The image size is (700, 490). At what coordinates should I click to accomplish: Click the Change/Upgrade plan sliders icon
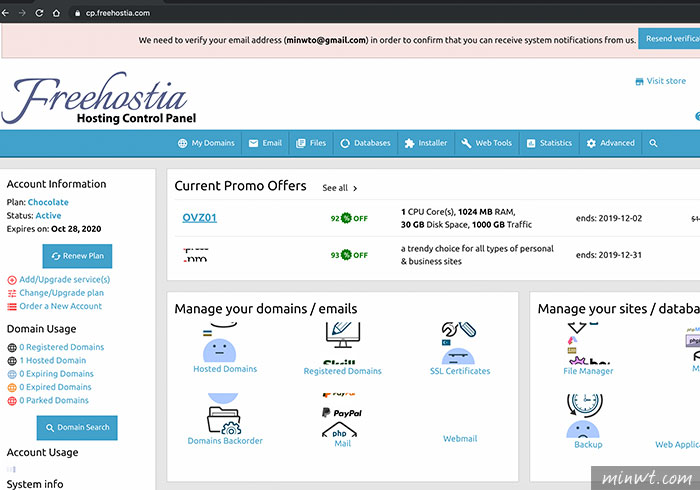coord(12,294)
